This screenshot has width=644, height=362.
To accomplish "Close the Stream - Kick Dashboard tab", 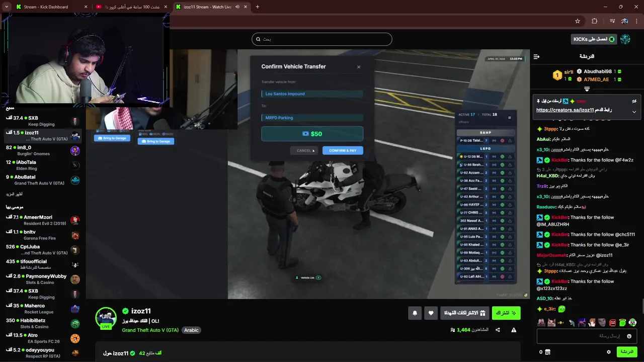I will point(86,7).
